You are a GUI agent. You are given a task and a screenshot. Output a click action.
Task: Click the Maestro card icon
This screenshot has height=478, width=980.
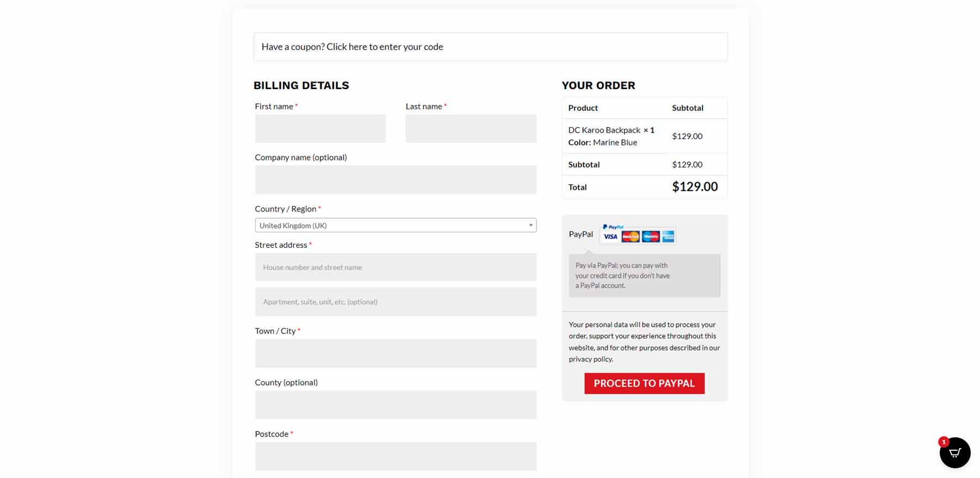point(650,237)
